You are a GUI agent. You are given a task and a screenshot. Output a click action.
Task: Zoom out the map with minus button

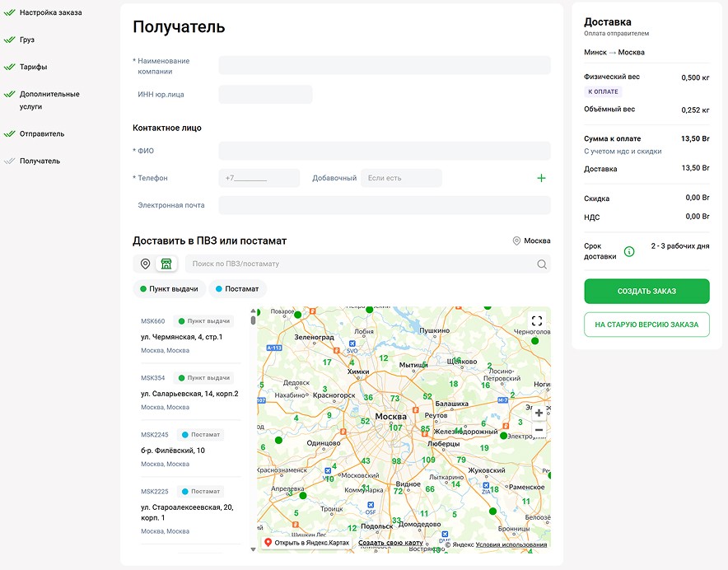pyautogui.click(x=539, y=430)
